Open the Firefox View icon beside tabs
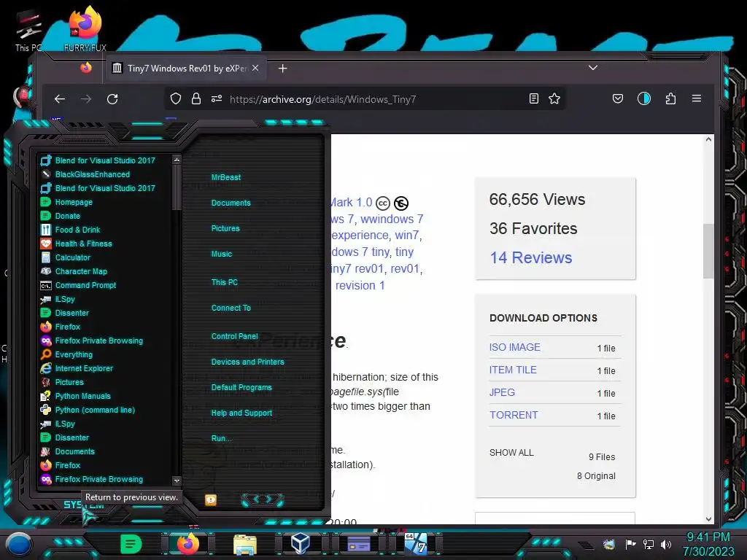This screenshot has width=747, height=560. tap(86, 68)
